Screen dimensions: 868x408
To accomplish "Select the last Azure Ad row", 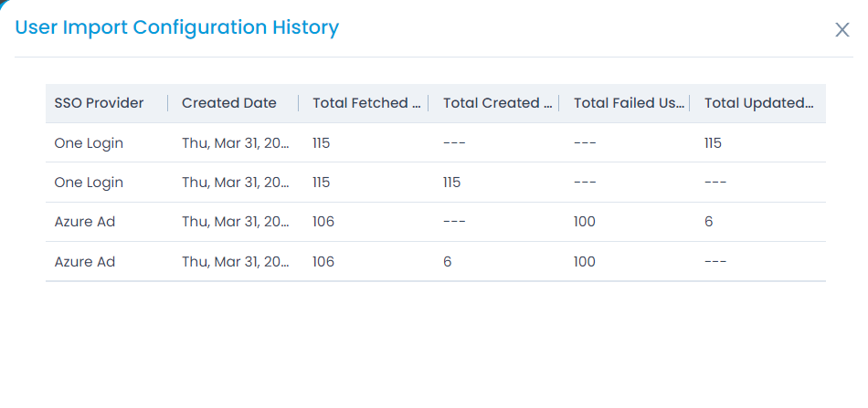I will coord(436,261).
